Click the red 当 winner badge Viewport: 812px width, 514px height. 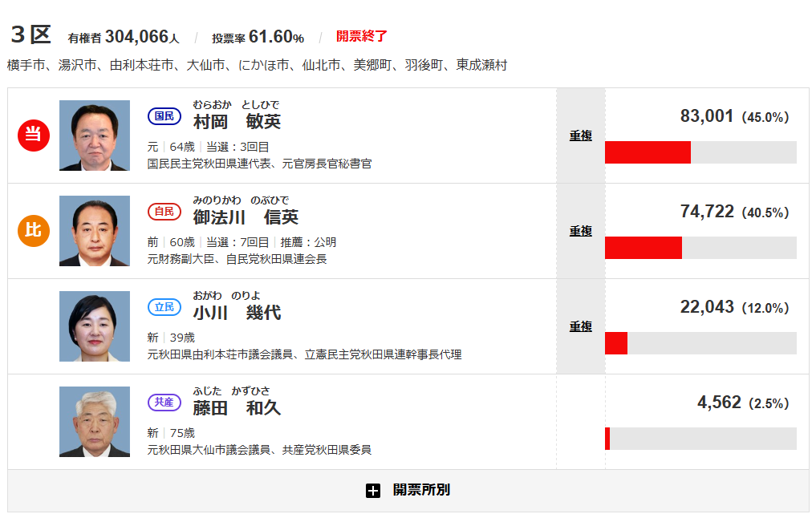coord(33,135)
